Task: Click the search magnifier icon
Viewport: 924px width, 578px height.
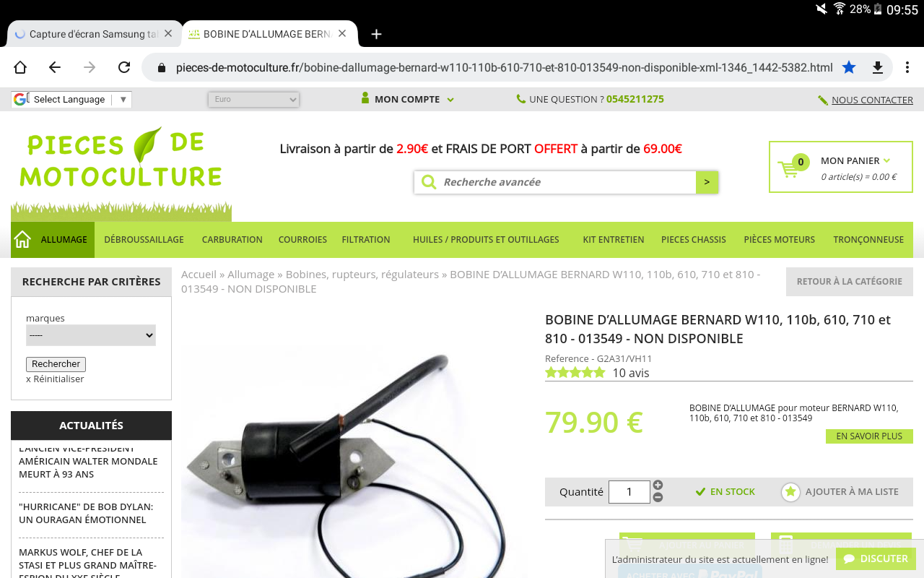Action: click(429, 182)
